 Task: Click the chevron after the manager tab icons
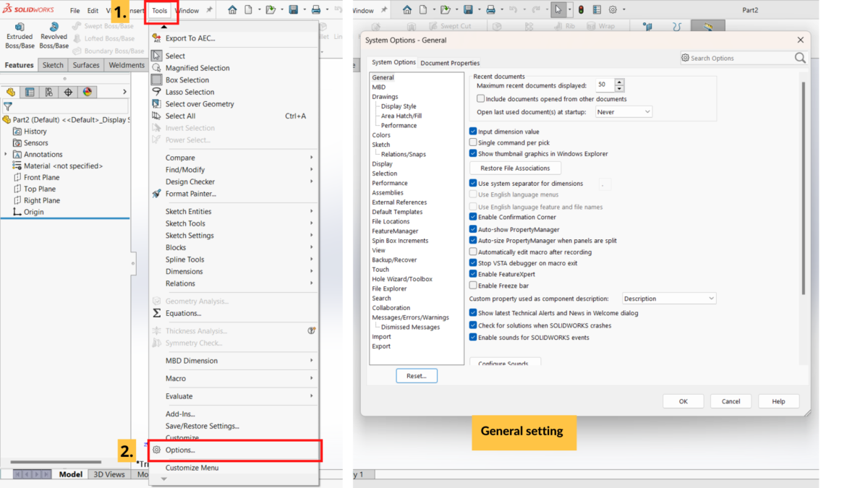coord(124,92)
